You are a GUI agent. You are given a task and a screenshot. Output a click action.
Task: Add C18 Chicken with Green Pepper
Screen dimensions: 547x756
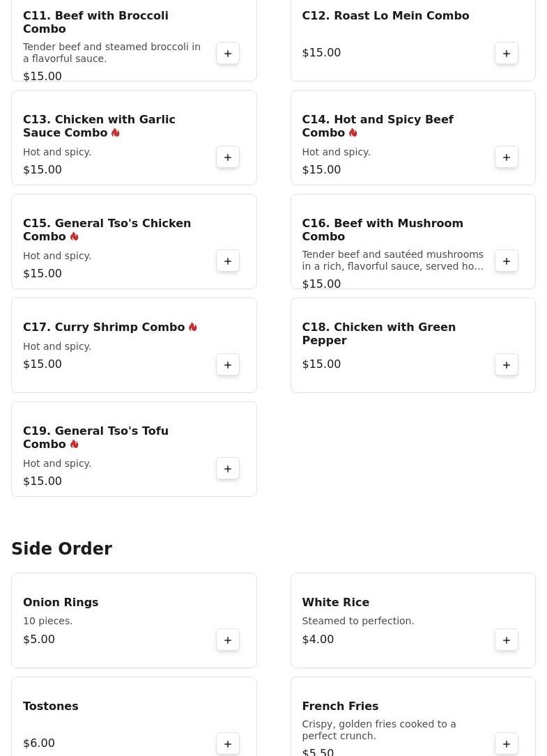tap(507, 365)
